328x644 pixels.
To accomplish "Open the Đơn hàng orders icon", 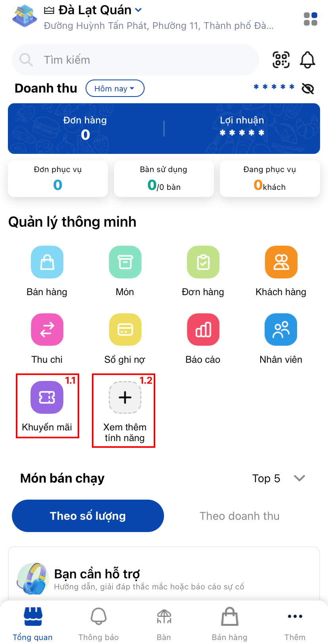I will tap(203, 262).
